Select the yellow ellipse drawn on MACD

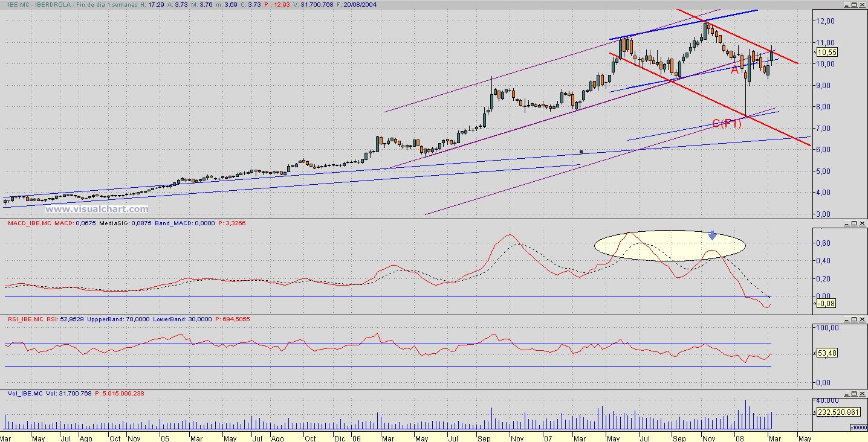pos(670,246)
